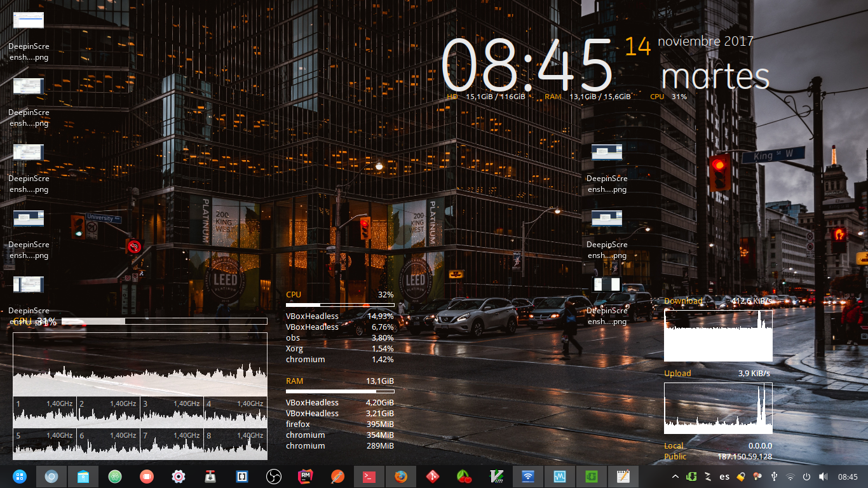Open the green download manager dock icon
868x488 pixels.
click(x=592, y=477)
